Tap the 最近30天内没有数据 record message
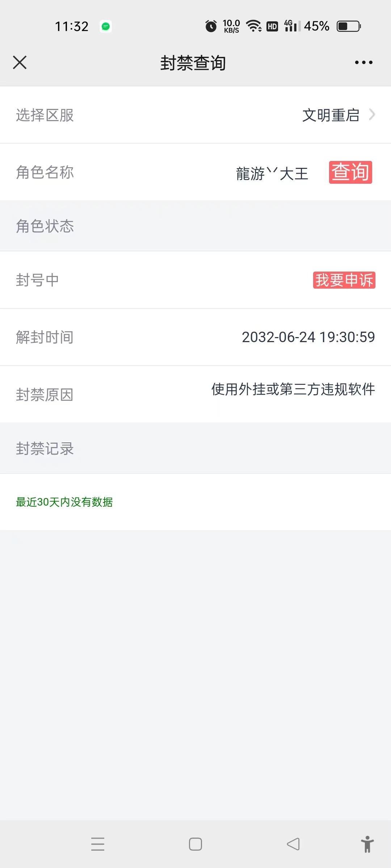 click(64, 502)
